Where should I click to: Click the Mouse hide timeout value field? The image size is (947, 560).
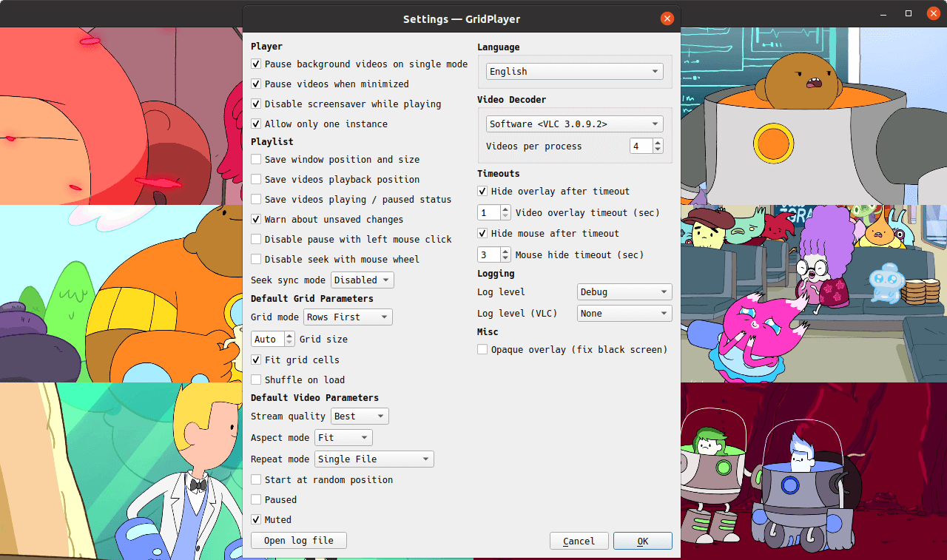click(x=489, y=255)
